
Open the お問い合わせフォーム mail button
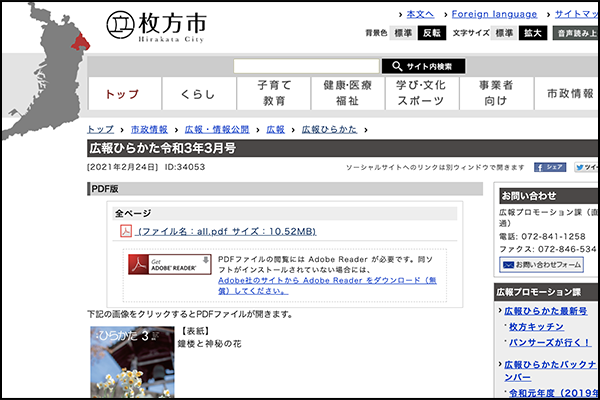point(541,264)
